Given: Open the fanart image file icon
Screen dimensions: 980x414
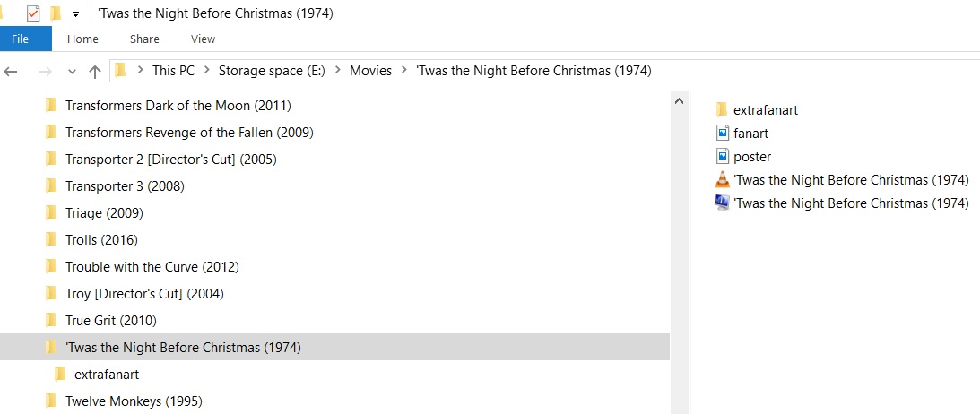Looking at the screenshot, I should tap(723, 134).
